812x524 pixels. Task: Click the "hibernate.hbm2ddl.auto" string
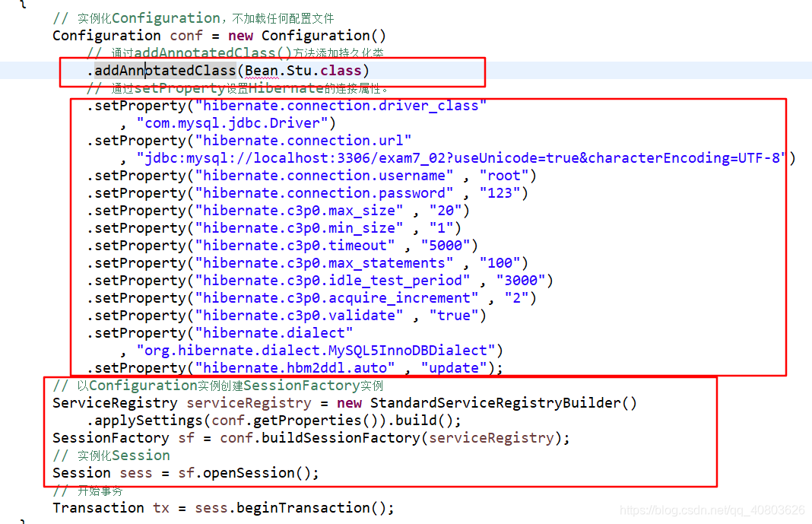295,368
